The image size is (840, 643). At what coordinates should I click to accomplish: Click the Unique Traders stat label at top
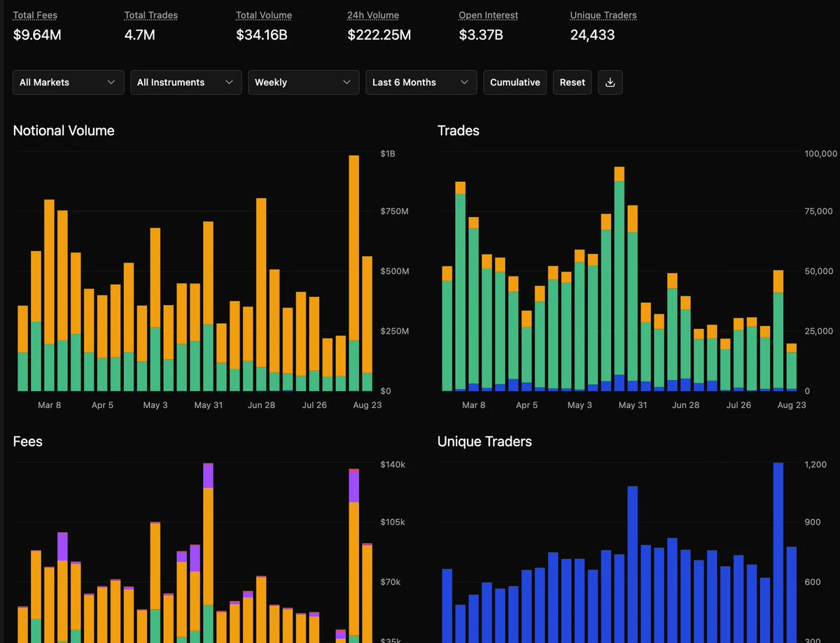(603, 15)
